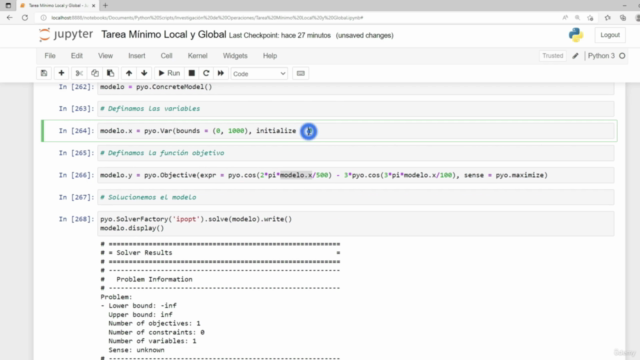Viewport: 640px width, 360px height.
Task: Click cell 265 comment Definamos la función objetivo
Action: point(356,153)
